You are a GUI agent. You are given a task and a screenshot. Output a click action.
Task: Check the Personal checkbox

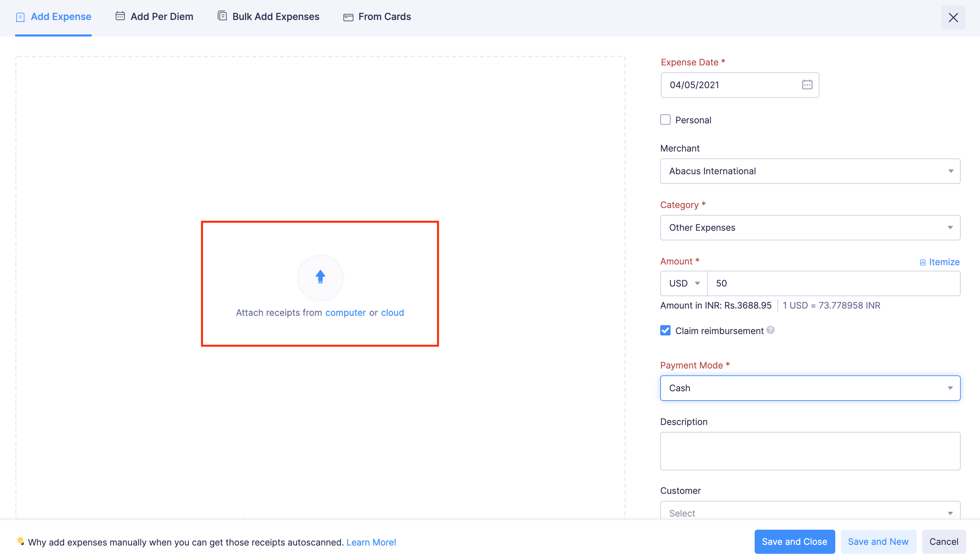(x=665, y=120)
